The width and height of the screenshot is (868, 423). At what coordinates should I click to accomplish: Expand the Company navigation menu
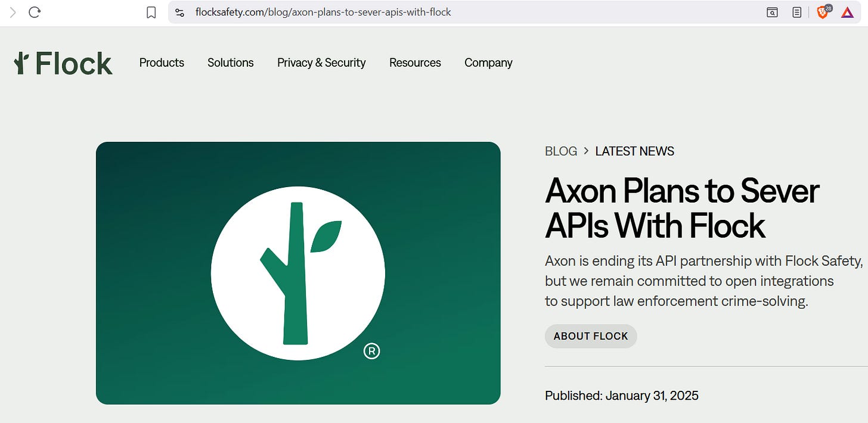pos(488,63)
